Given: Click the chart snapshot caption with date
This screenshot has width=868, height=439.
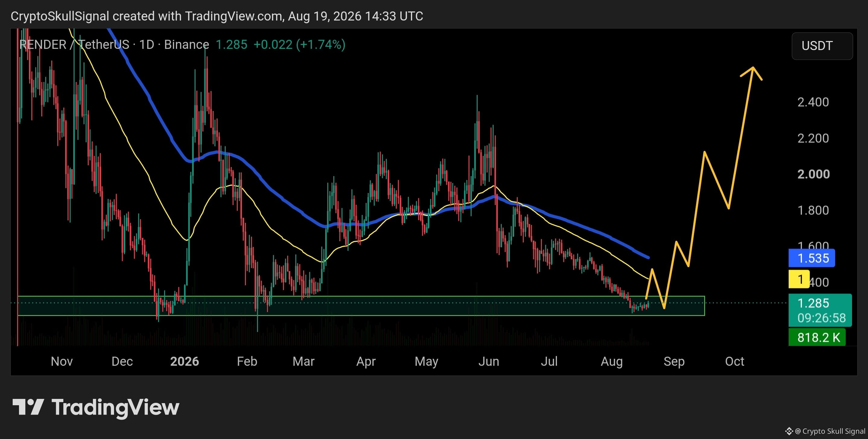Looking at the screenshot, I should [217, 16].
